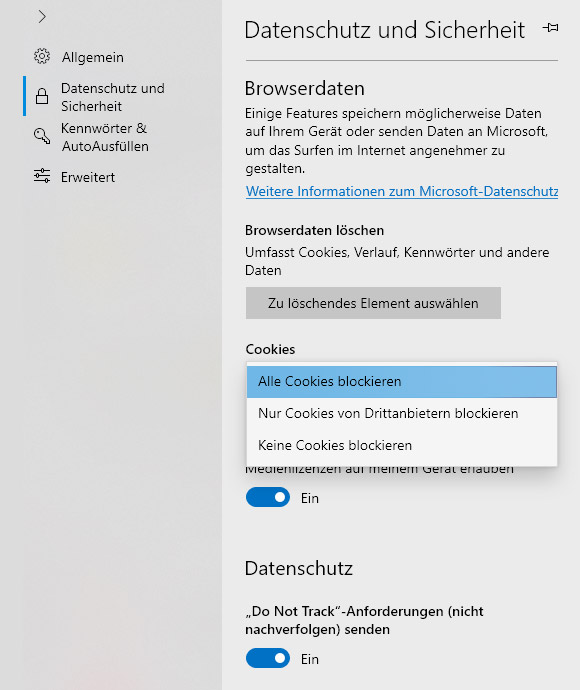Click the Ein label beside Medienlizenzen toggle

tap(310, 498)
